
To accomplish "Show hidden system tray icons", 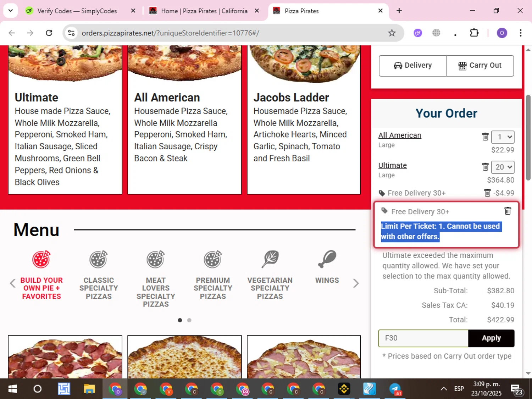I will coord(443,389).
